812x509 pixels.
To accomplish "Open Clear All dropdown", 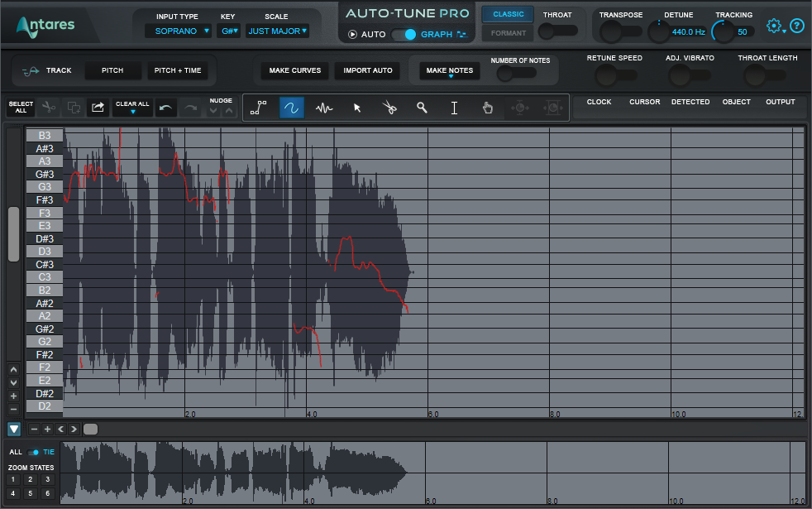I will (132, 108).
